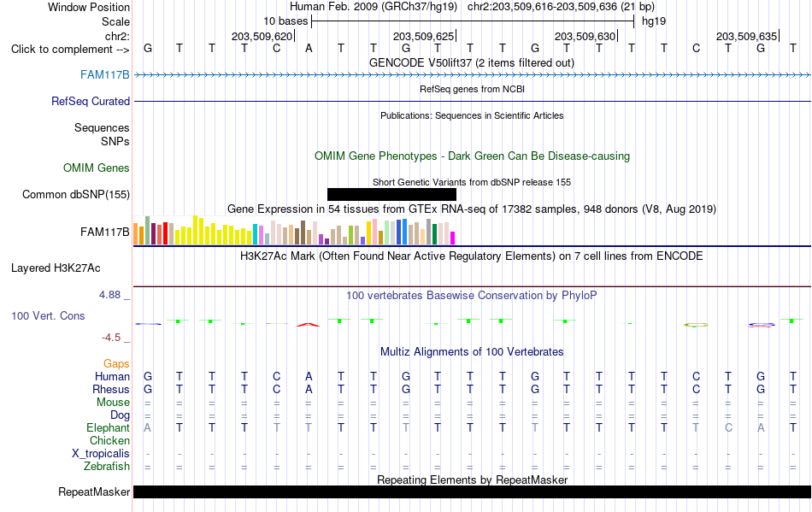Click the 'RefSeq genes from NCBI' title
Screen dimensions: 812x512
[472, 89]
